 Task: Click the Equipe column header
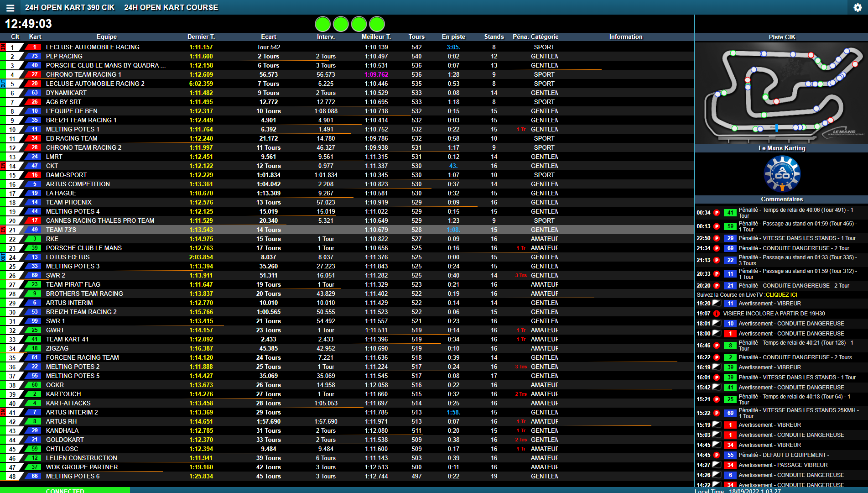107,37
